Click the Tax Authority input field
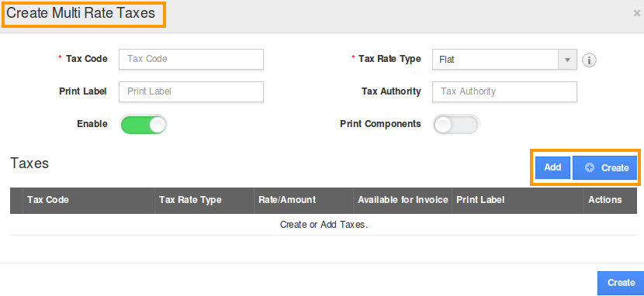Viewport: 644px width, 296px height. click(x=504, y=91)
